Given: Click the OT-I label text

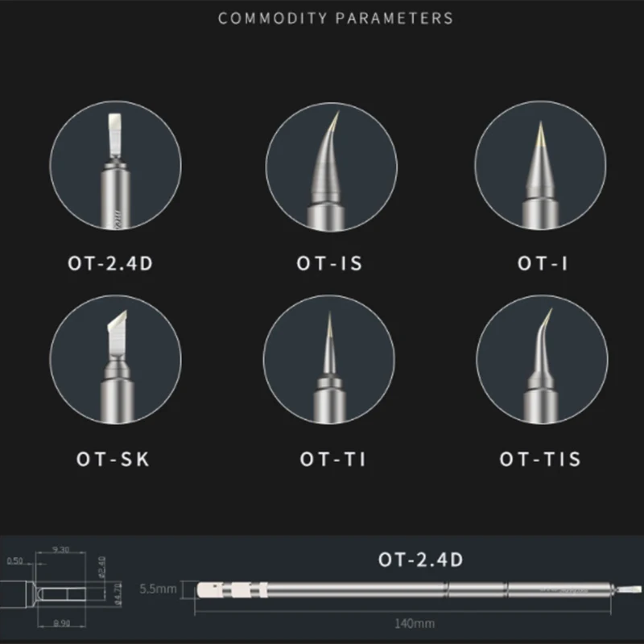Looking at the screenshot, I should (542, 263).
